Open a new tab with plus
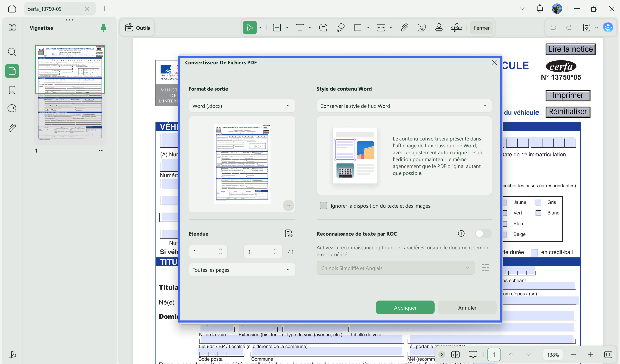 pos(104,9)
